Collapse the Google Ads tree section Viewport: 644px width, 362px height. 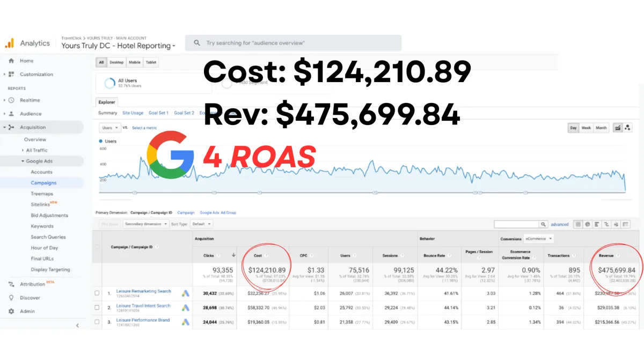pyautogui.click(x=23, y=161)
